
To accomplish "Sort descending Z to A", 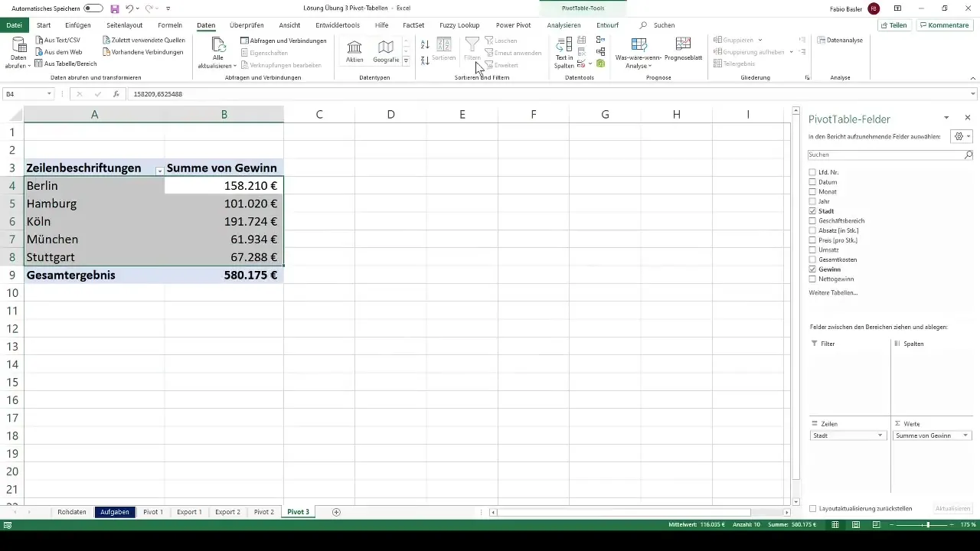I will click(425, 60).
